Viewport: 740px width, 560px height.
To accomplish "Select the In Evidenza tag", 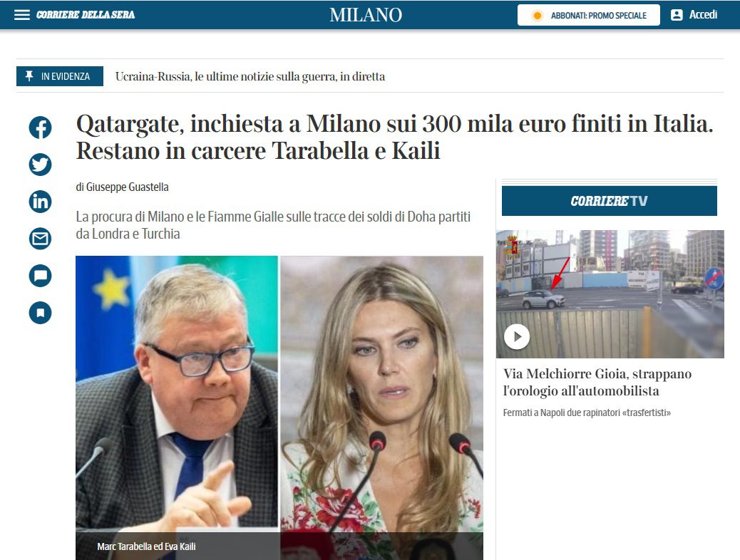I will [x=60, y=76].
